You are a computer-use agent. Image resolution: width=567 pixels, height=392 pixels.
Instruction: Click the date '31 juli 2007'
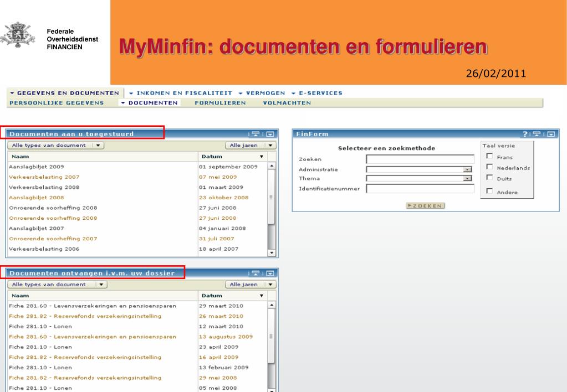click(217, 239)
